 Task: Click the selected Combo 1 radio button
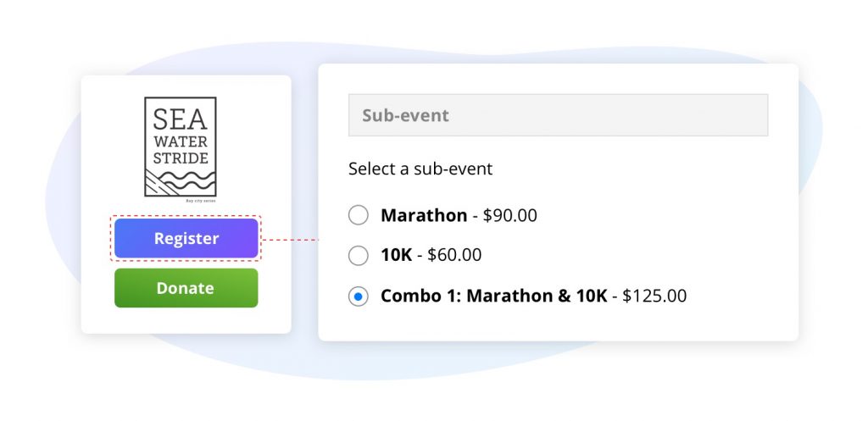pos(359,296)
